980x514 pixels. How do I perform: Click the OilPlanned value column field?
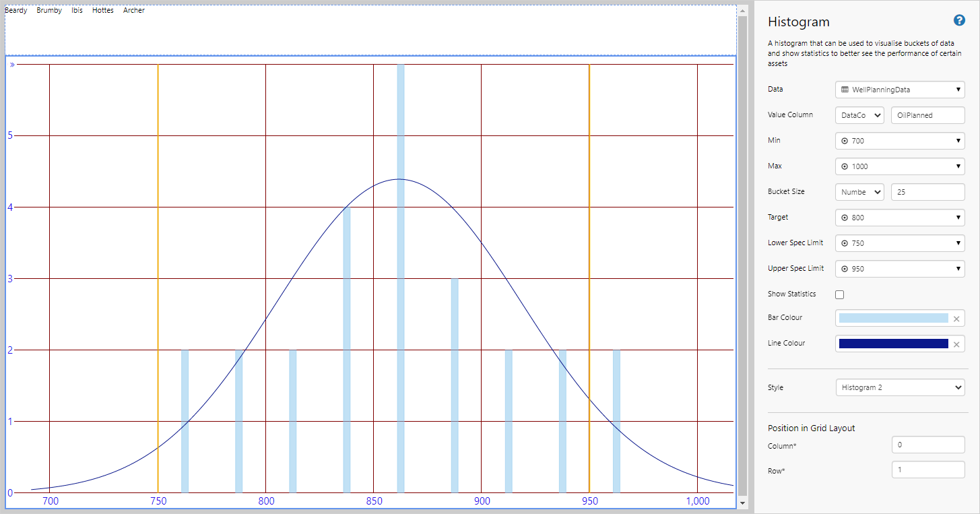(x=927, y=115)
